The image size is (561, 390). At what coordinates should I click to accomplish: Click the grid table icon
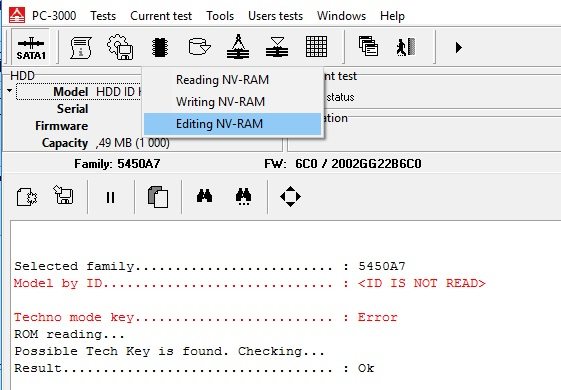[316, 47]
